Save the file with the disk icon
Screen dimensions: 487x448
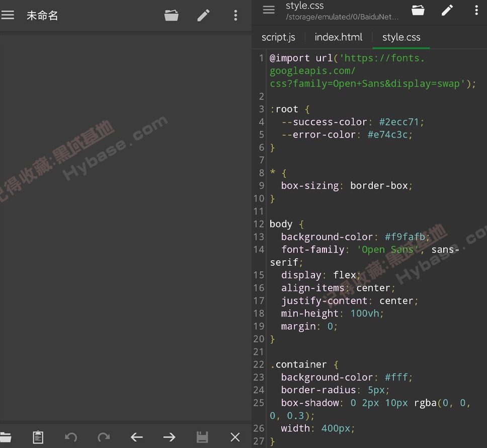coord(202,437)
